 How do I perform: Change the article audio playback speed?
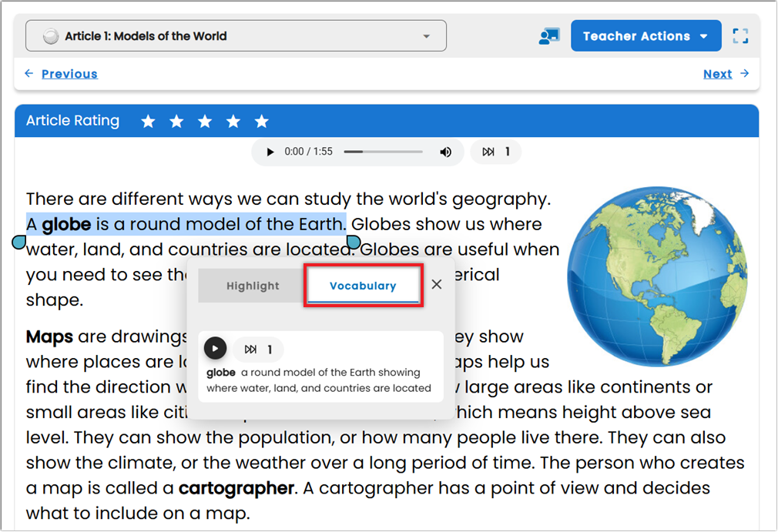coord(495,152)
